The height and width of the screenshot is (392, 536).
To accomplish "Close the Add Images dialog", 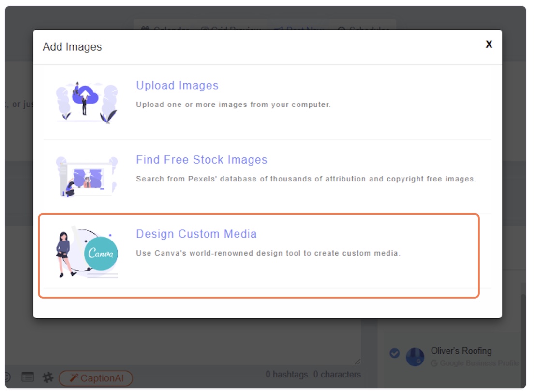I will pos(489,45).
